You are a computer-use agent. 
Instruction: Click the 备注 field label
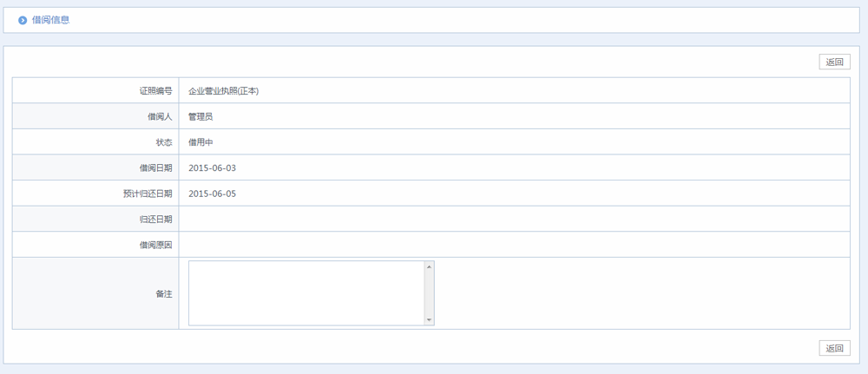click(163, 293)
